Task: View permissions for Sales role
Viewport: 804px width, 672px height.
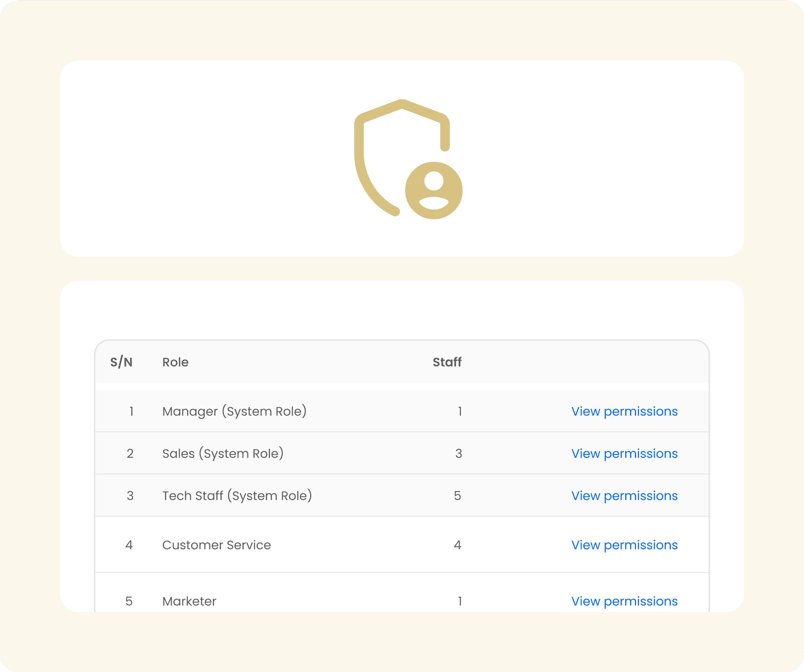Action: pos(624,453)
